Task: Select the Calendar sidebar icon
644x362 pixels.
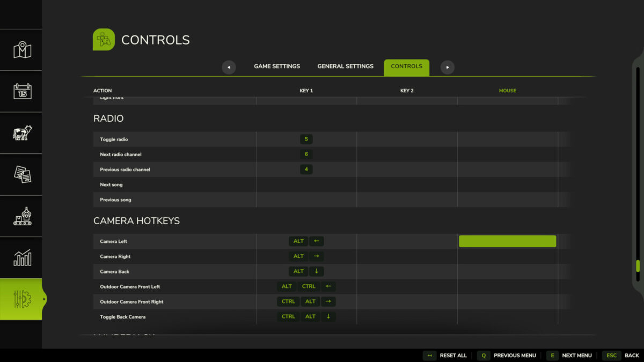Action: [21, 91]
